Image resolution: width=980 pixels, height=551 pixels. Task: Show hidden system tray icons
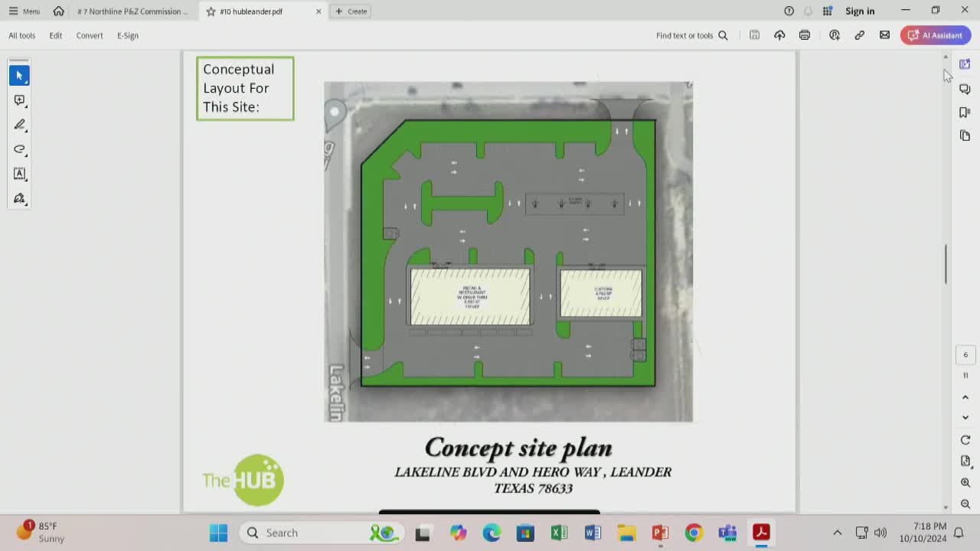(x=838, y=533)
